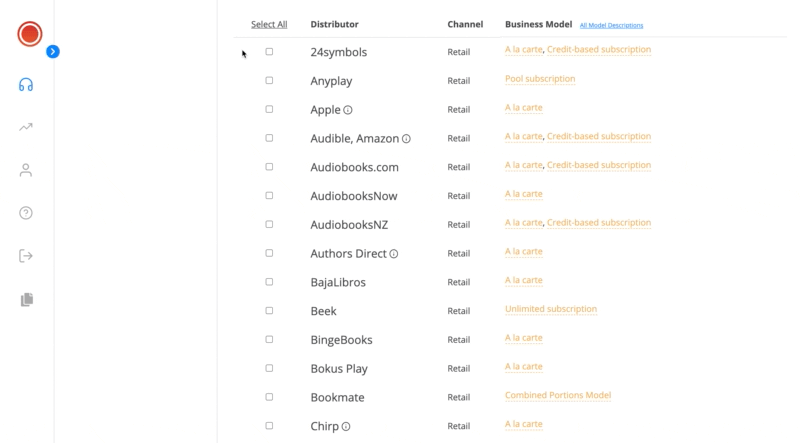
Task: Tick the Anyplay distributor checkbox
Action: (x=269, y=80)
